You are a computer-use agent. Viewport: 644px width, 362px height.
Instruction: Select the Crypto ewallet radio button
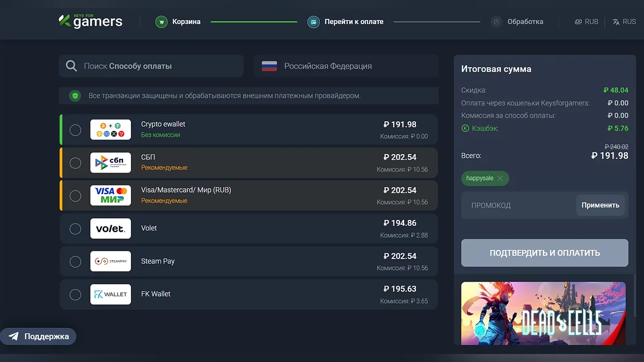tap(76, 130)
